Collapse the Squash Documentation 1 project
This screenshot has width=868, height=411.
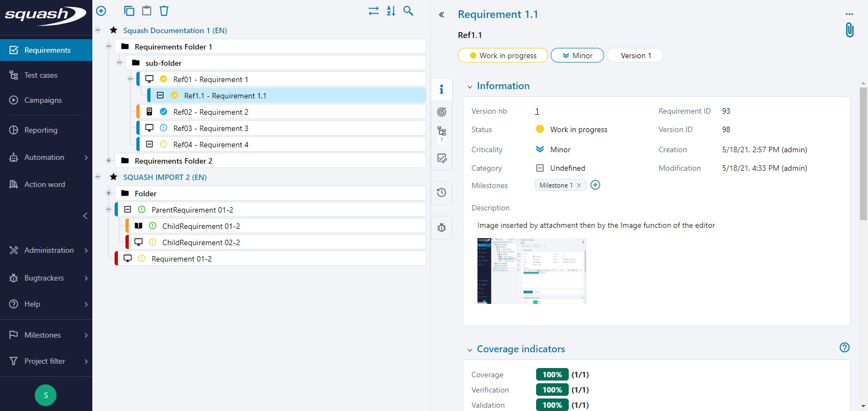(98, 30)
